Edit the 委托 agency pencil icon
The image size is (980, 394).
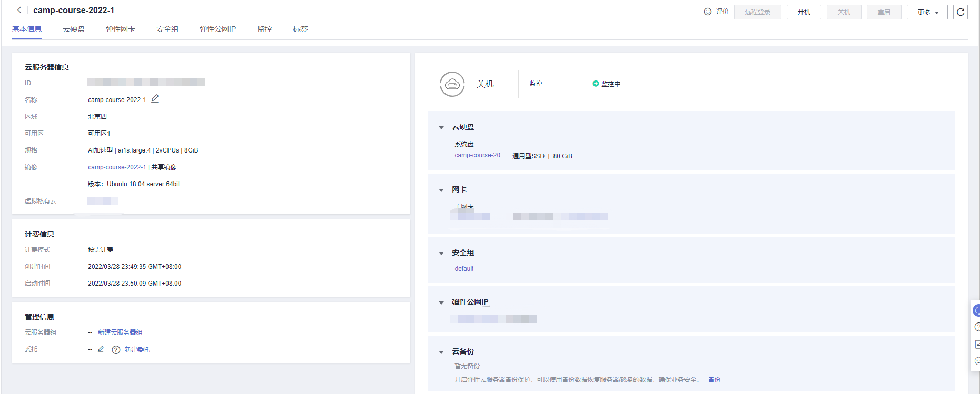click(101, 349)
